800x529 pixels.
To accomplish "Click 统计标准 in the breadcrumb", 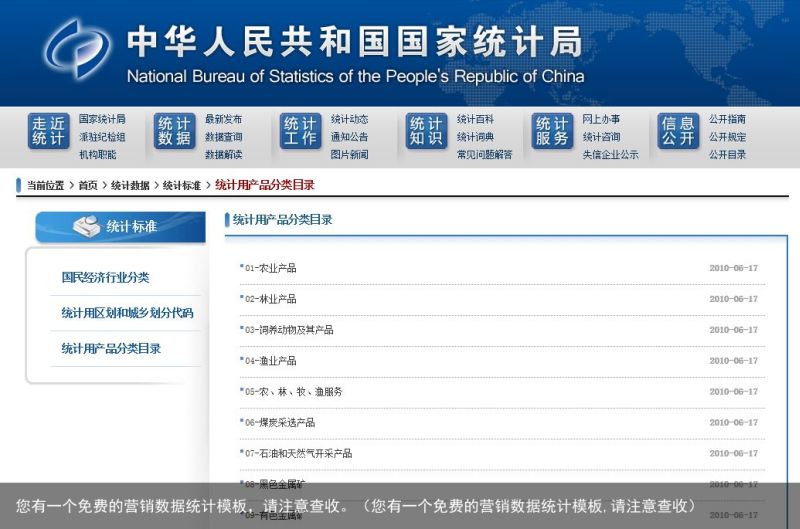I will [182, 185].
